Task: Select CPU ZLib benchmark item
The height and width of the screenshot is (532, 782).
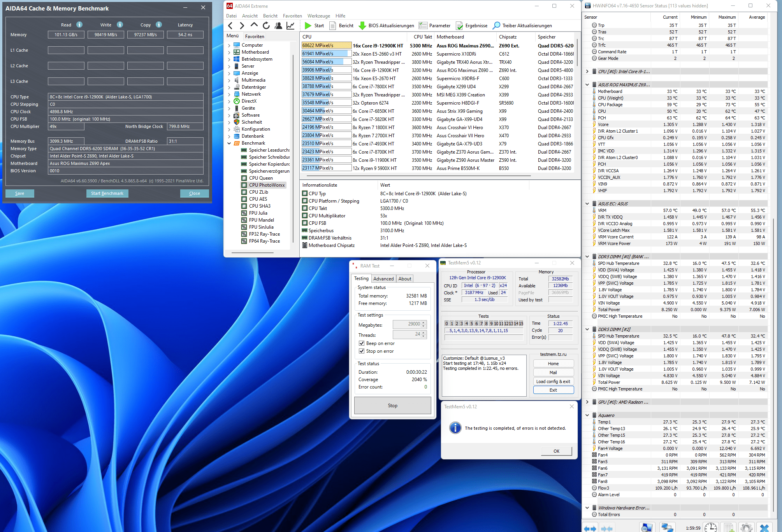Action: pyautogui.click(x=258, y=192)
